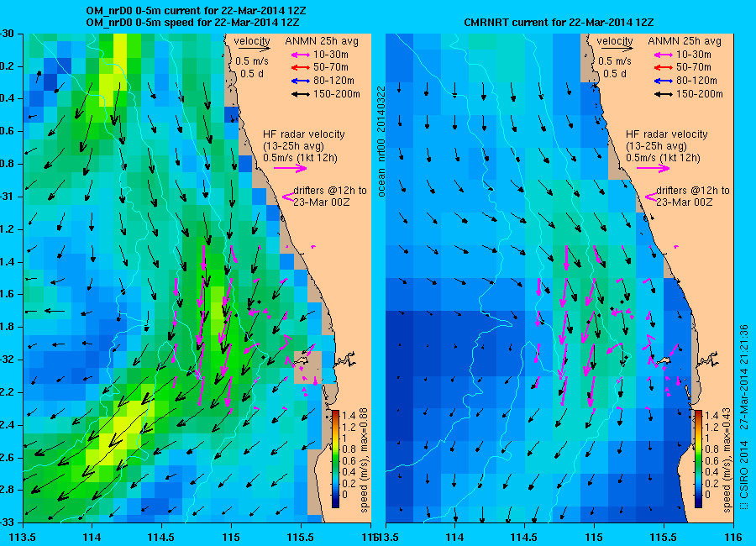Image resolution: width=756 pixels, height=546 pixels.
Task: Click the '0.5 d' label in OM_nrD0 panel
Action: (251, 74)
